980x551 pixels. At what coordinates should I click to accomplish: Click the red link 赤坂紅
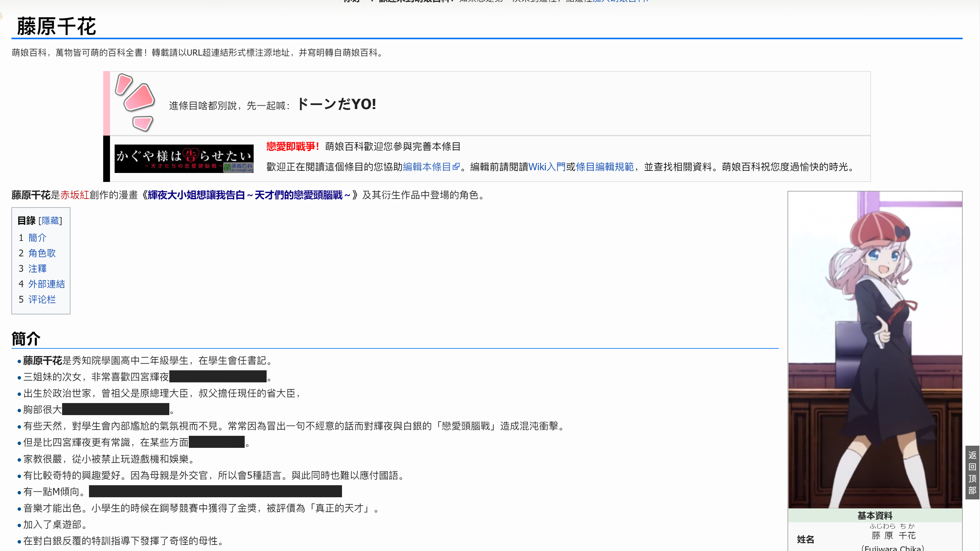coord(74,195)
